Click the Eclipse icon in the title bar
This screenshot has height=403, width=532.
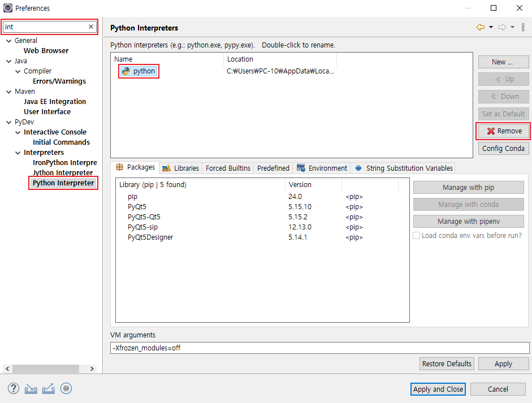pyautogui.click(x=7, y=8)
